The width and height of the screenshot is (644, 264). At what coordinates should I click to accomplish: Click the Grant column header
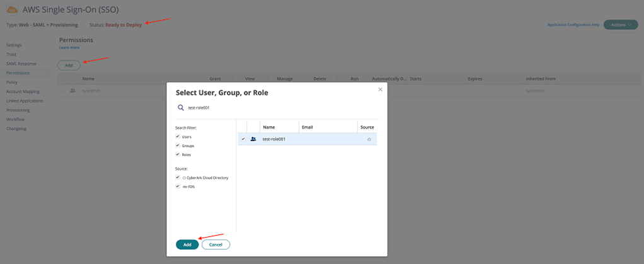pos(216,78)
